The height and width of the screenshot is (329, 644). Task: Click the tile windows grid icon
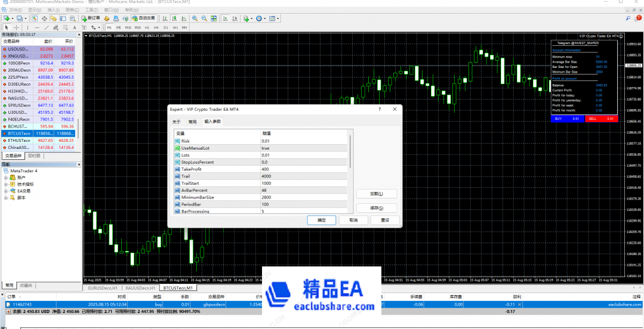(x=214, y=18)
